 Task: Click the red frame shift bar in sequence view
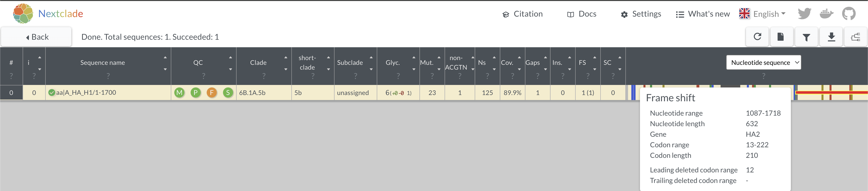click(831, 92)
